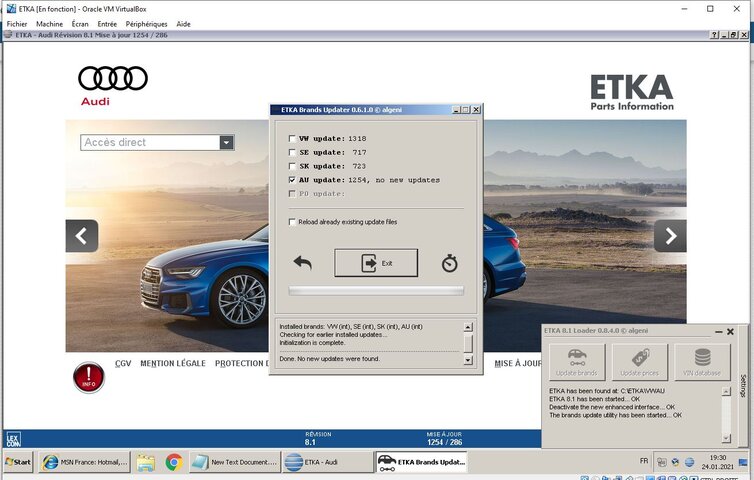The width and height of the screenshot is (754, 480).
Task: Open the Périphériques menu
Action: click(147, 24)
